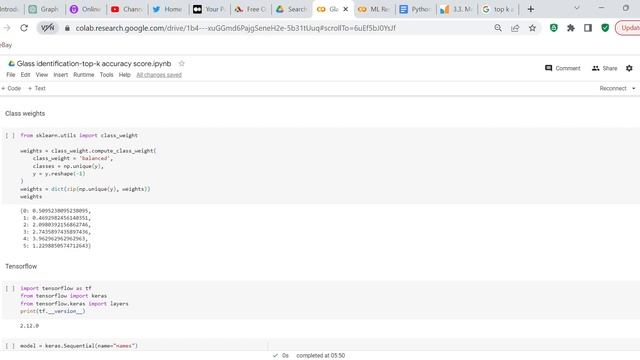Open the green circular extension icon
Viewport: 640px width, 360px height.
[553, 28]
